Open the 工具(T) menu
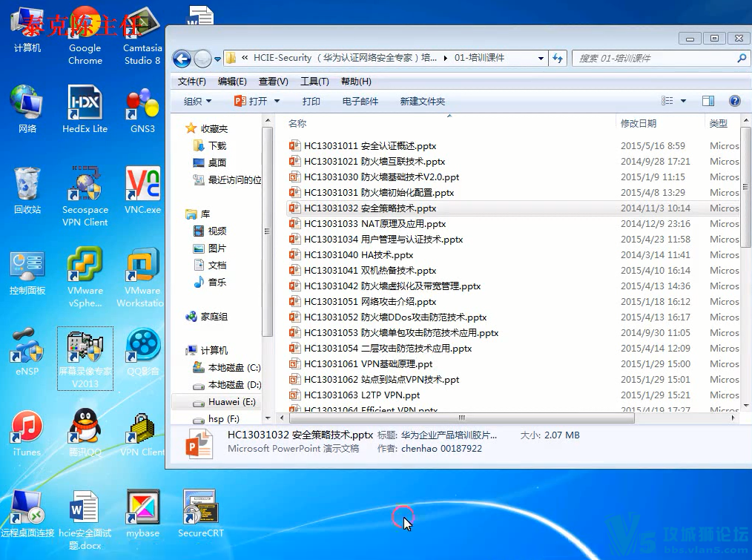The width and height of the screenshot is (752, 560). 314,82
